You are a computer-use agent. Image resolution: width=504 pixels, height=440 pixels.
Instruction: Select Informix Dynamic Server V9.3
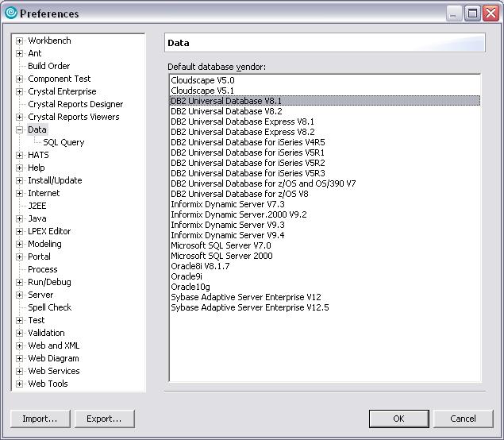pyautogui.click(x=325, y=225)
